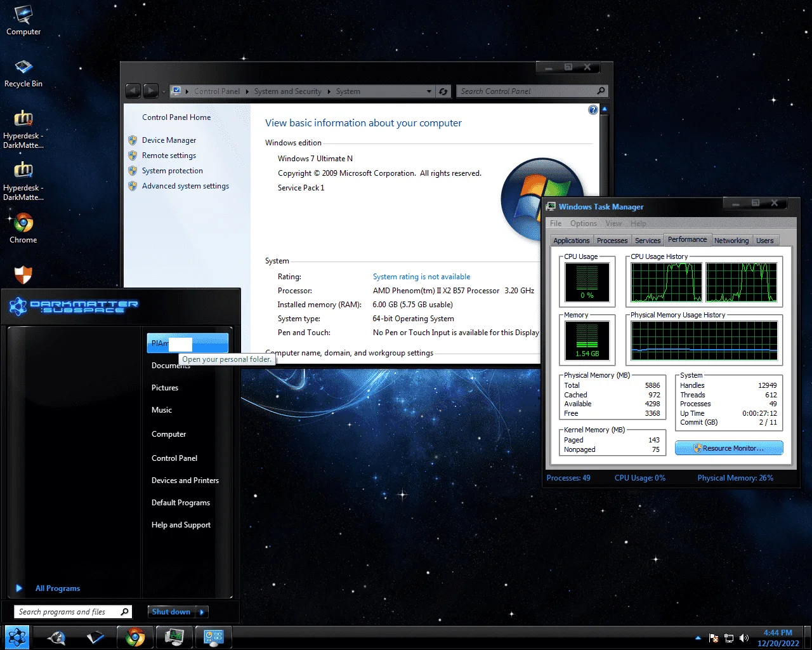Image resolution: width=812 pixels, height=650 pixels.
Task: Open Device Manager link
Action: click(x=169, y=140)
